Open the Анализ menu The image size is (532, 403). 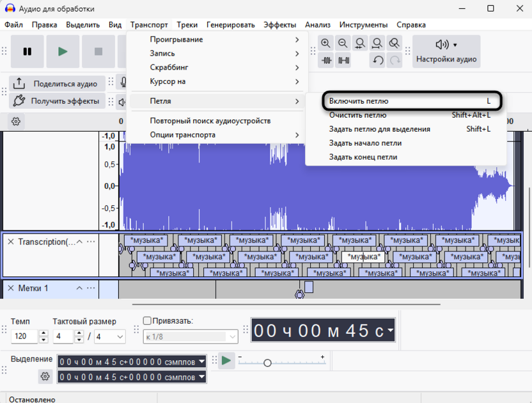(318, 25)
